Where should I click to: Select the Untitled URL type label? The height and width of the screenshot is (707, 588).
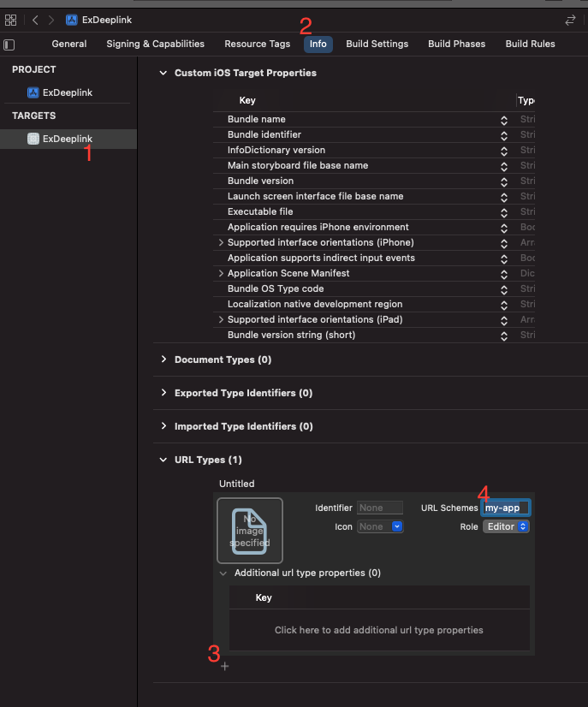tap(237, 484)
